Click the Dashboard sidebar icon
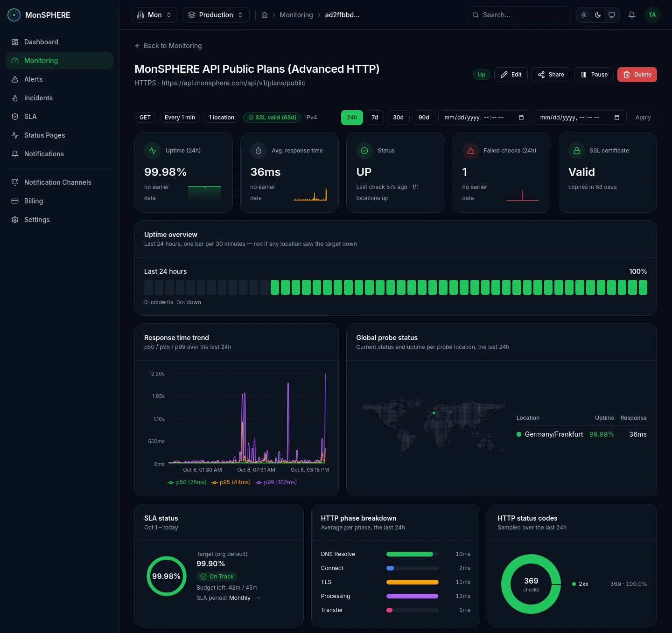Image resolution: width=672 pixels, height=633 pixels. 15,42
